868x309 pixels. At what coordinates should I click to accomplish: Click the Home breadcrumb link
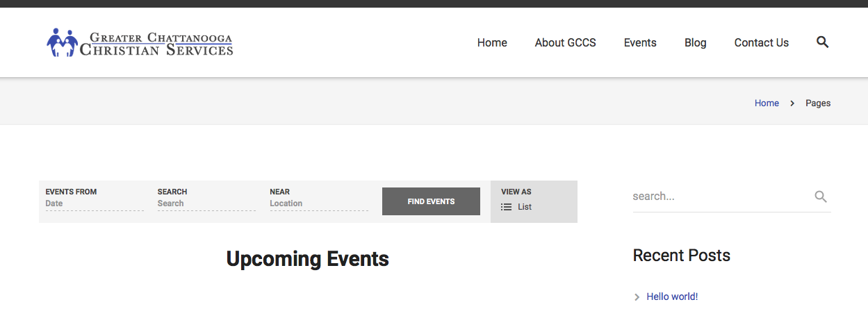(x=767, y=103)
